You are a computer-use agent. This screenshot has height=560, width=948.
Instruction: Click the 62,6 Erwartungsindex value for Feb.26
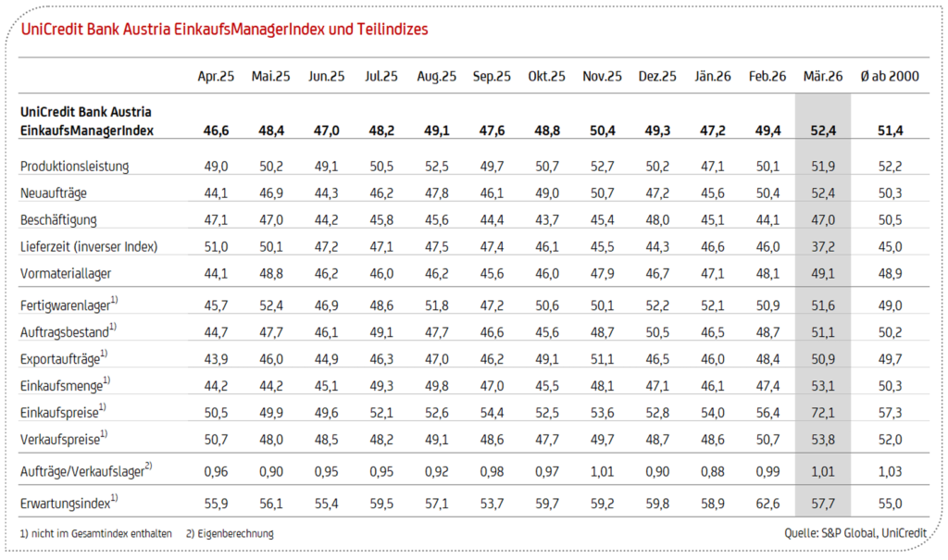[767, 503]
